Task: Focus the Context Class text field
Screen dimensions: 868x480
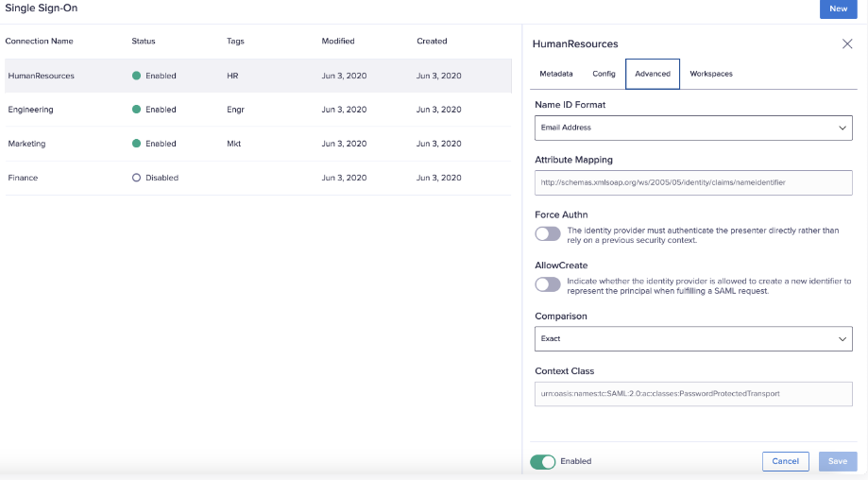Action: pos(693,393)
